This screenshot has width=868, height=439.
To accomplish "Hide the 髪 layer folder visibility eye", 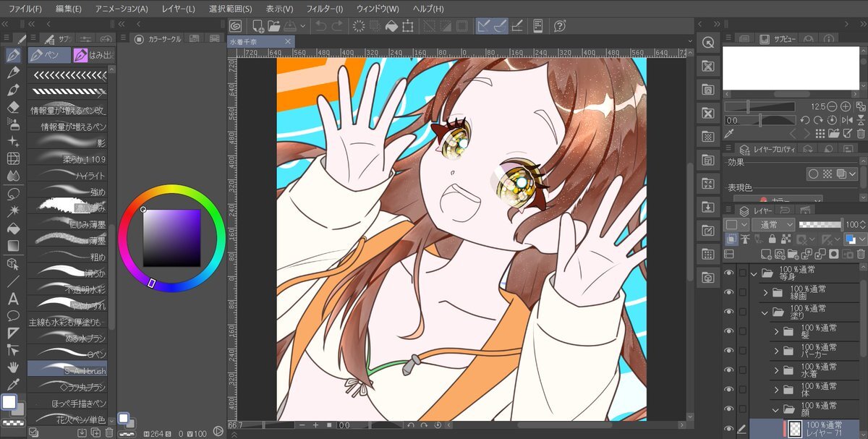I will (728, 331).
